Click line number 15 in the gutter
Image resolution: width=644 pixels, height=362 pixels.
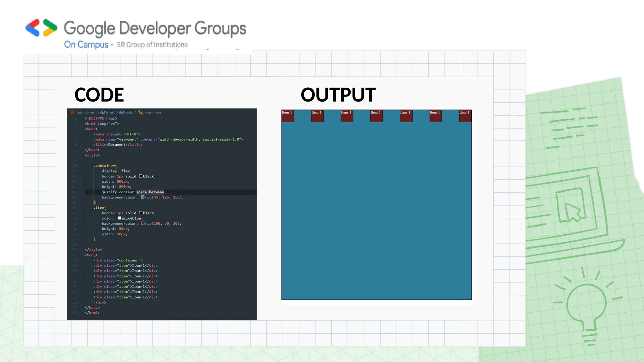[x=75, y=192]
